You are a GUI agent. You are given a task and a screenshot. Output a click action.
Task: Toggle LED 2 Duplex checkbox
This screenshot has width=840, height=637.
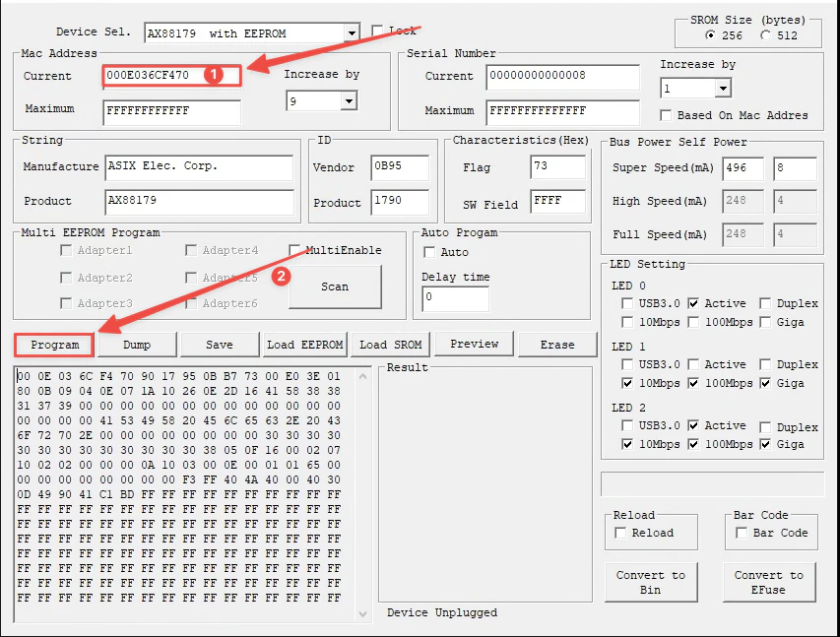765,427
